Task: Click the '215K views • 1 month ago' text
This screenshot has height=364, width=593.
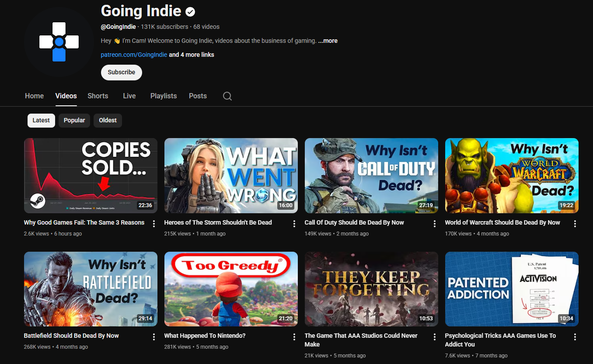Action: click(x=195, y=234)
